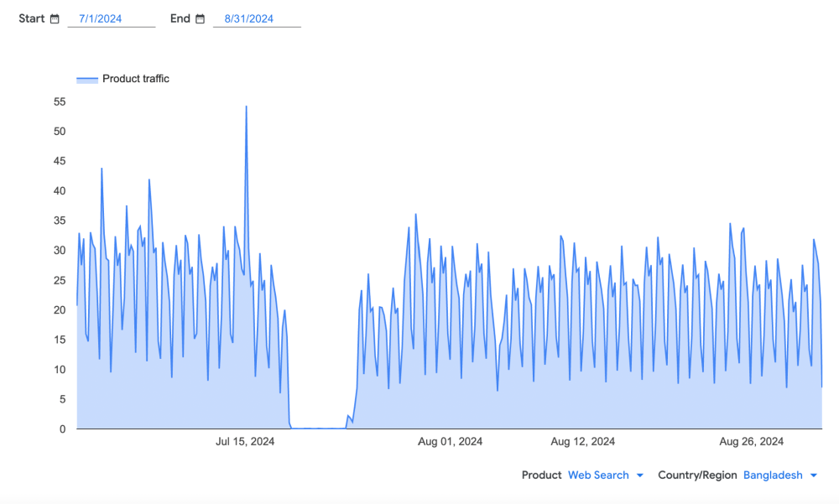This screenshot has width=839, height=504.
Task: Click the tallest traffic spike on the chart
Action: point(246,107)
